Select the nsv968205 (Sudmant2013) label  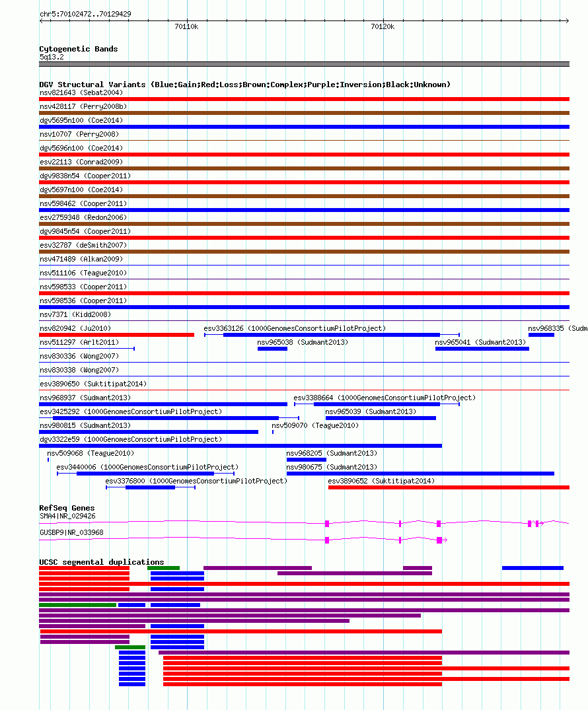click(332, 453)
